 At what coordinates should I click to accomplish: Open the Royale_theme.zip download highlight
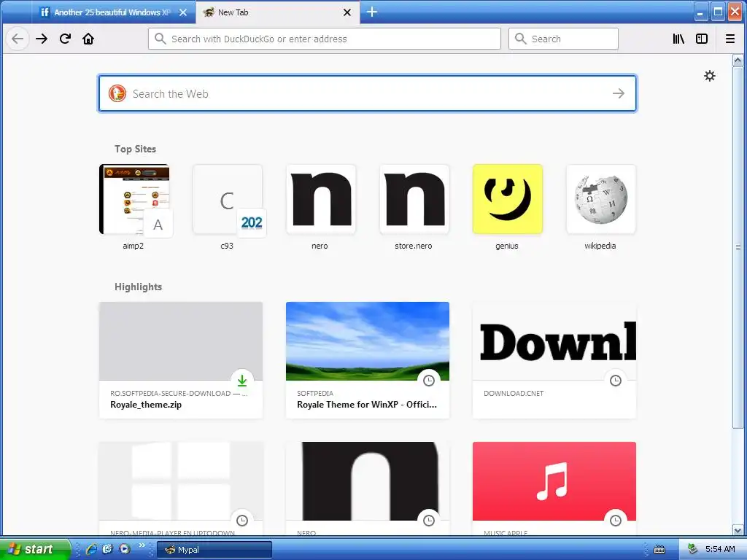(181, 360)
